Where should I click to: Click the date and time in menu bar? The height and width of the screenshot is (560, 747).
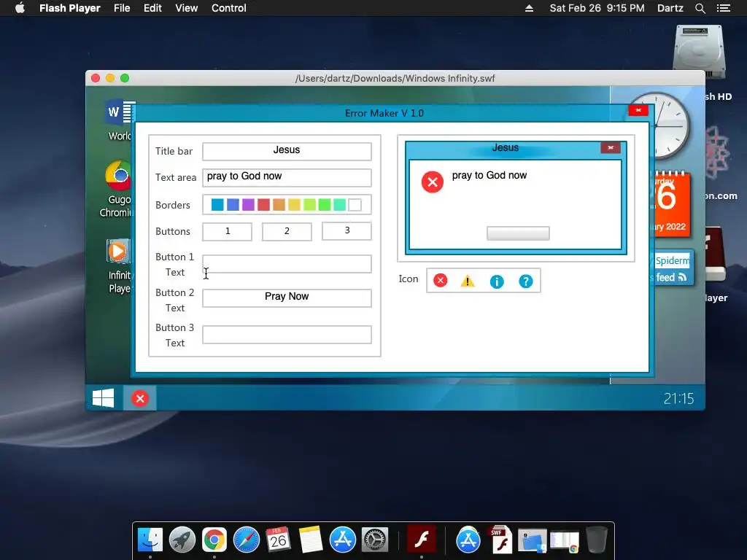[x=597, y=8]
